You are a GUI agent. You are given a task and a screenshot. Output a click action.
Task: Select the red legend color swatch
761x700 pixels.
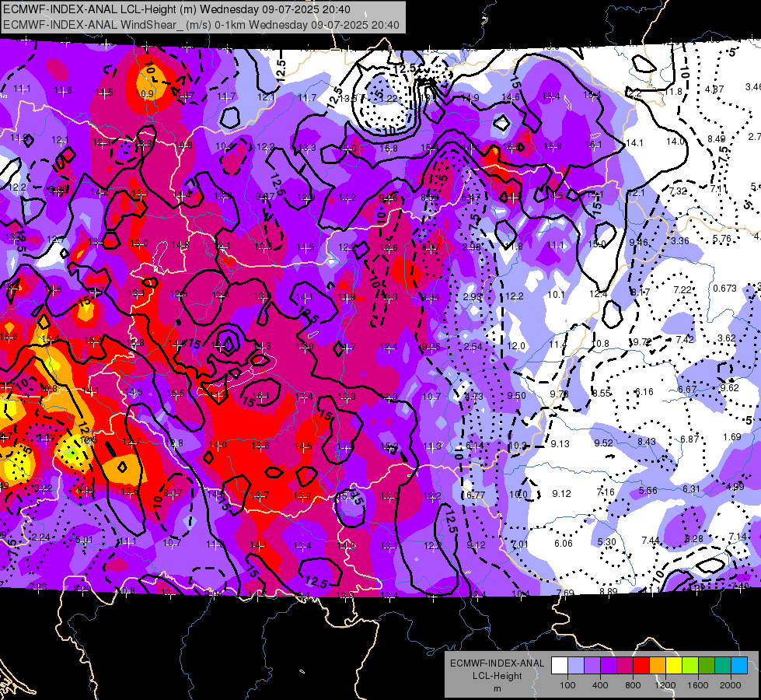pyautogui.click(x=641, y=666)
